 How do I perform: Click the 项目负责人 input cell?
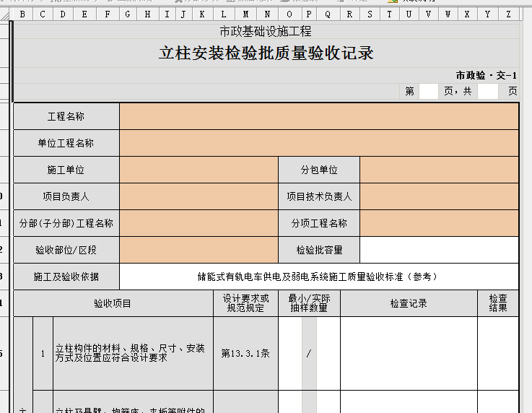tap(199, 196)
